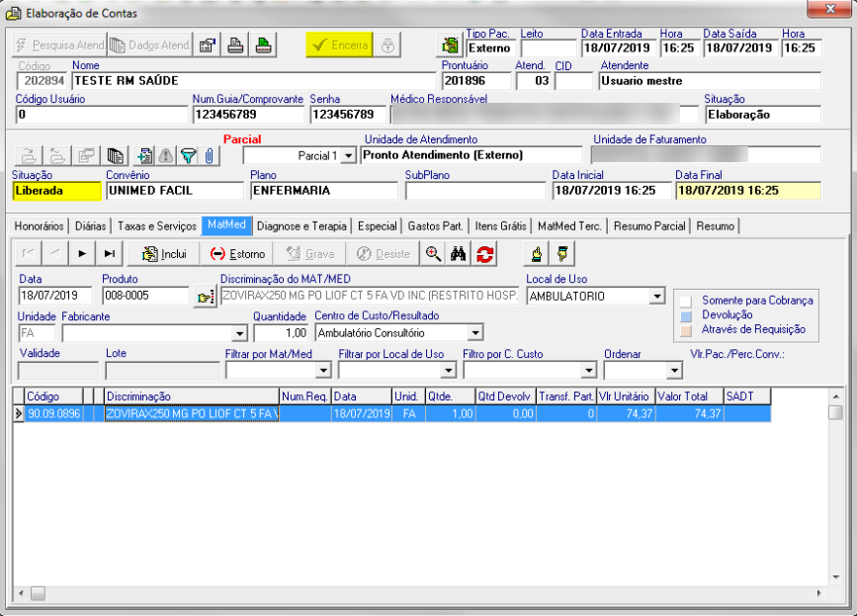Click the magnifier zoom icon

[x=433, y=253]
